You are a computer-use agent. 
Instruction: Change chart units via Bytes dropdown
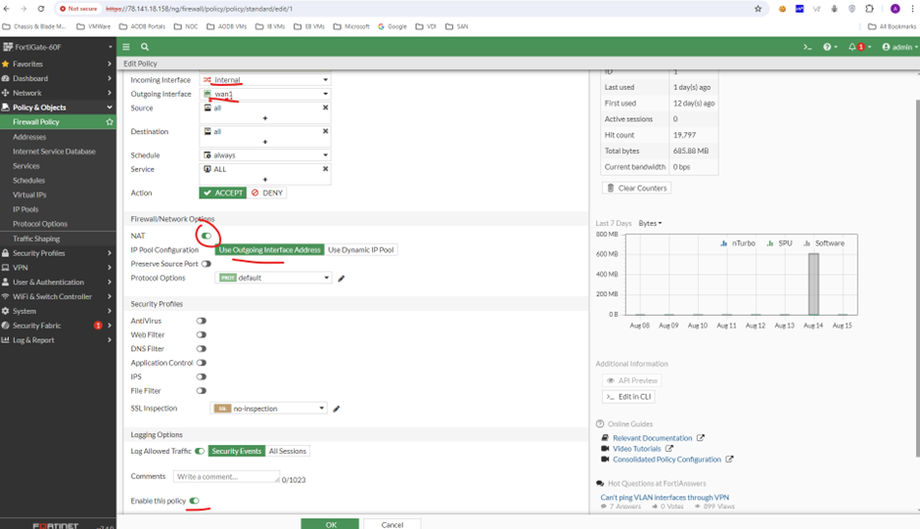coord(650,223)
